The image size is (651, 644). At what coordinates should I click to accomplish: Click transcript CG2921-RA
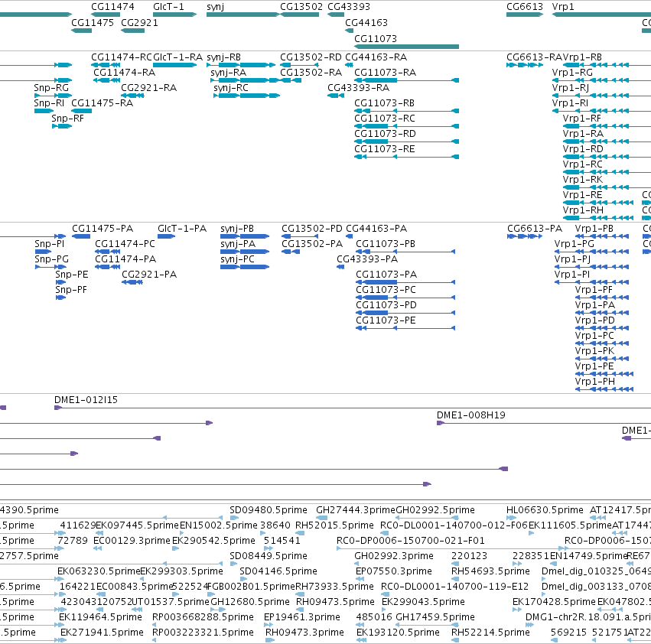pyautogui.click(x=148, y=88)
